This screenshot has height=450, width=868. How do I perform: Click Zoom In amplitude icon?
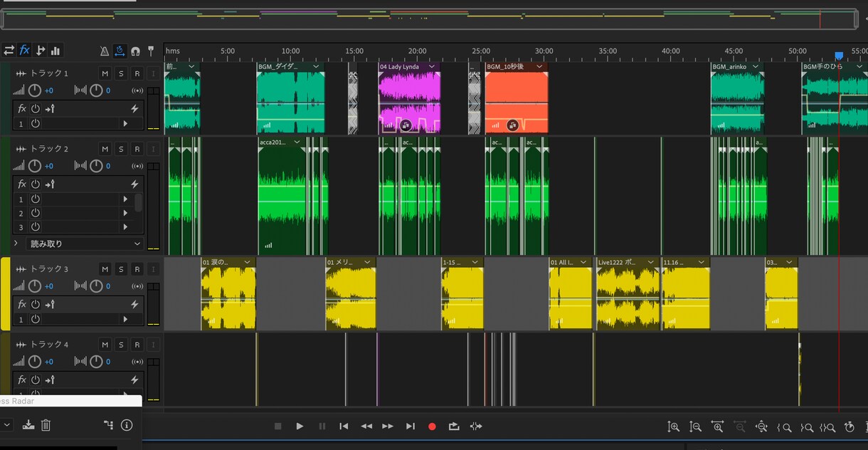tap(674, 427)
